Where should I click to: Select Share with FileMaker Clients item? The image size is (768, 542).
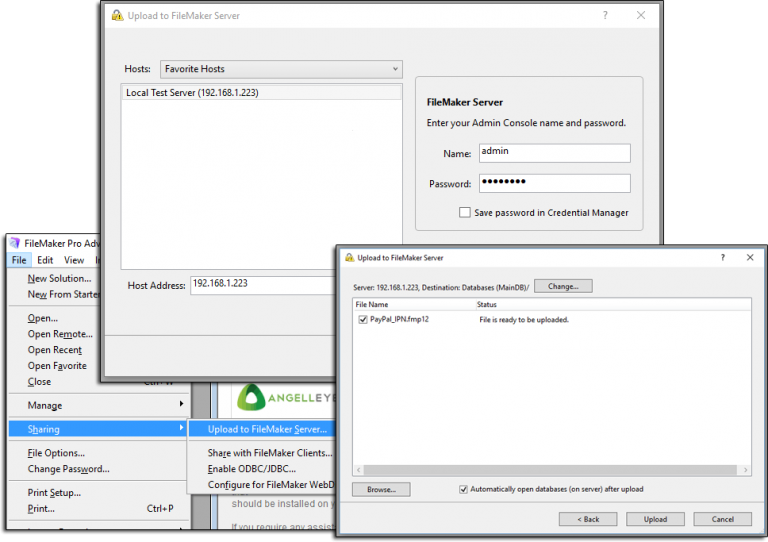pos(270,453)
